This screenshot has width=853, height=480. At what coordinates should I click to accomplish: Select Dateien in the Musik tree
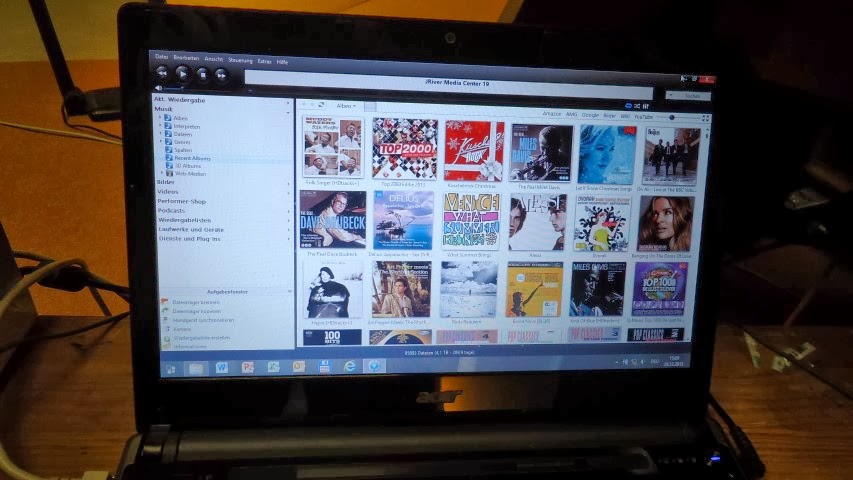coord(183,134)
